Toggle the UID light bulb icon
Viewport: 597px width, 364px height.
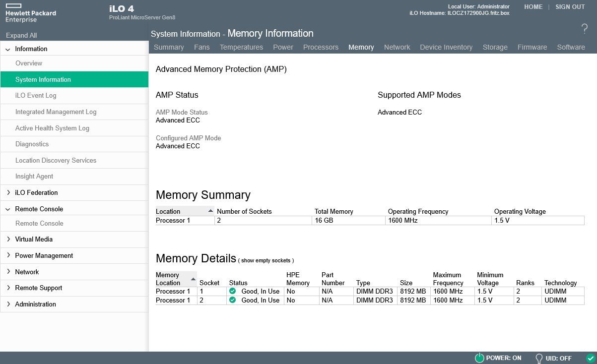539,358
